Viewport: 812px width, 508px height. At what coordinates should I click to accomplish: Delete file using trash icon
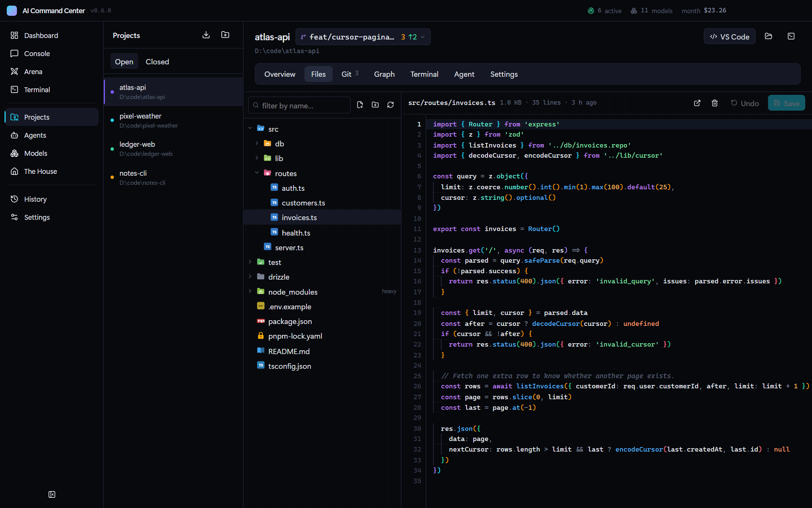[x=715, y=103]
